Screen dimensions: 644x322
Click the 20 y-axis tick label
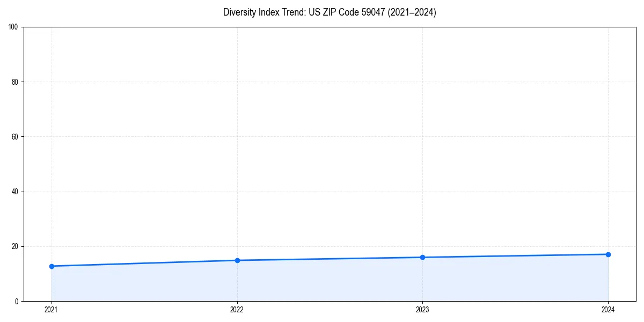(x=14, y=246)
